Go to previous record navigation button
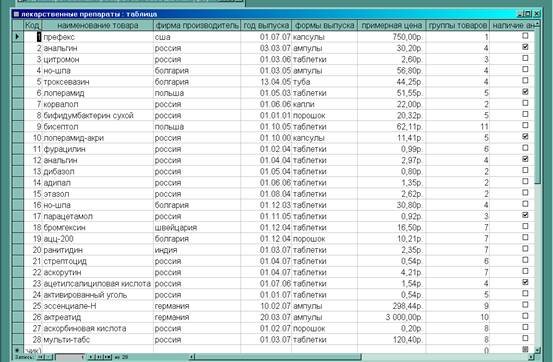553x362 pixels. tap(49, 357)
